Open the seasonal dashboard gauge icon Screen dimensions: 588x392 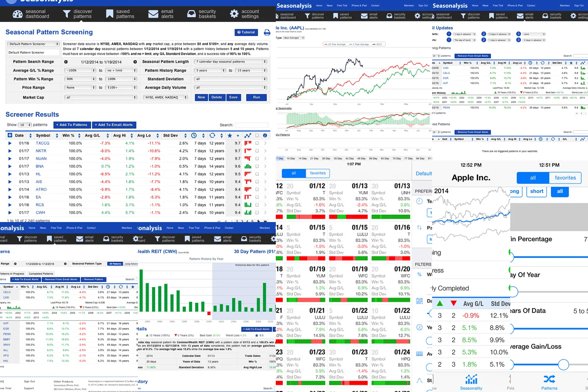pos(18,14)
